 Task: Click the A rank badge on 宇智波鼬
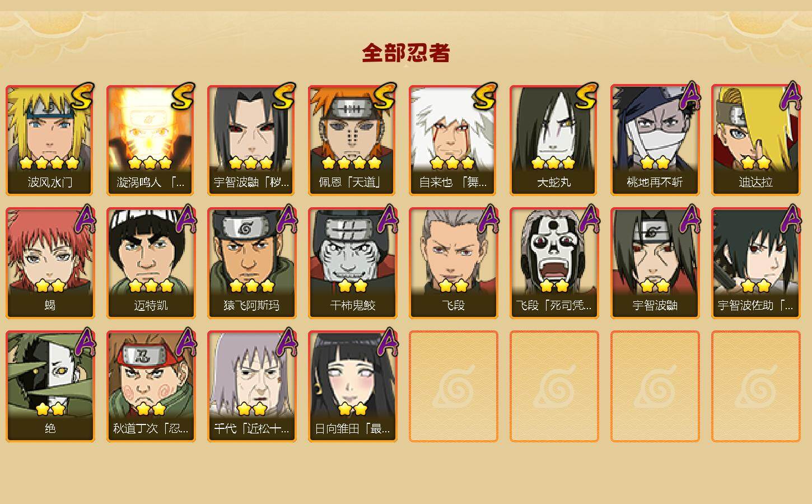[x=690, y=218]
